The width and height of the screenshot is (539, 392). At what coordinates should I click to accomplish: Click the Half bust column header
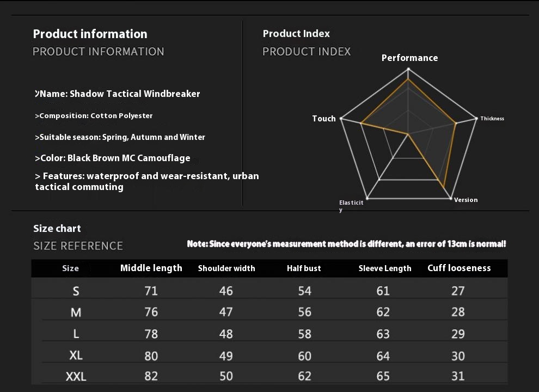304,268
